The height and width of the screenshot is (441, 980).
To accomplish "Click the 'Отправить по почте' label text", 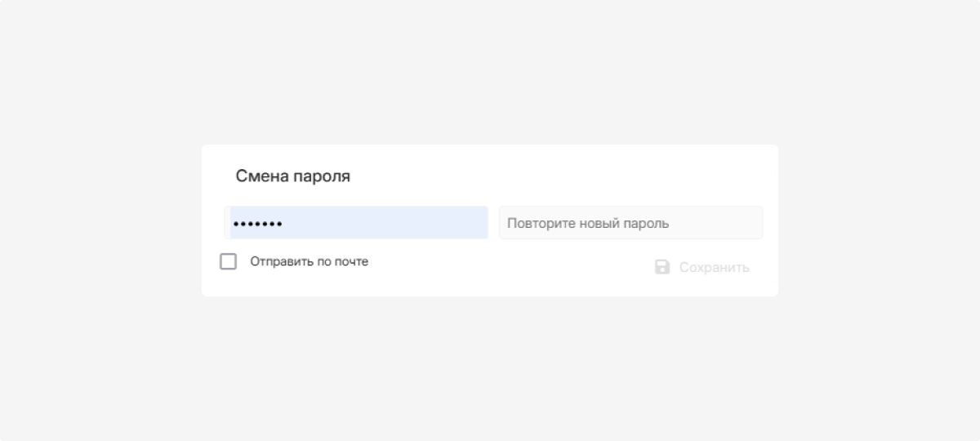I will pos(309,261).
